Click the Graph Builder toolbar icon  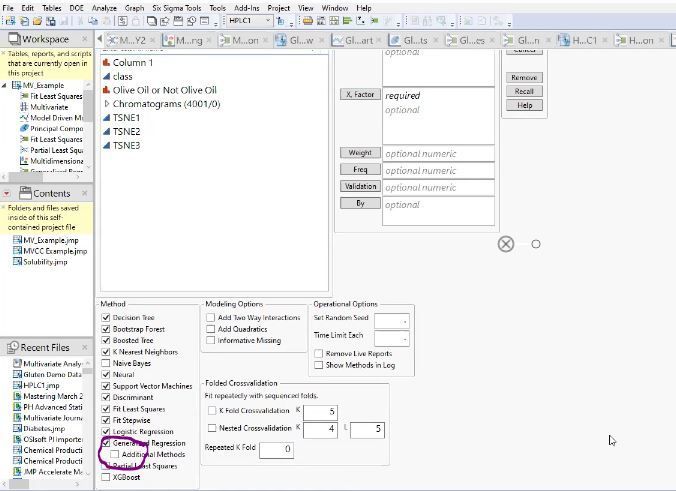click(360, 21)
